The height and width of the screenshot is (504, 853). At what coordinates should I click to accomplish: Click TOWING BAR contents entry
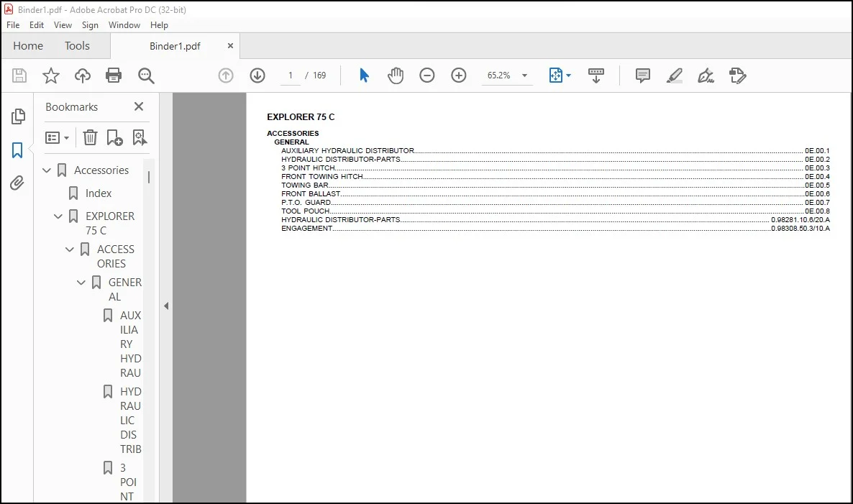[555, 185]
